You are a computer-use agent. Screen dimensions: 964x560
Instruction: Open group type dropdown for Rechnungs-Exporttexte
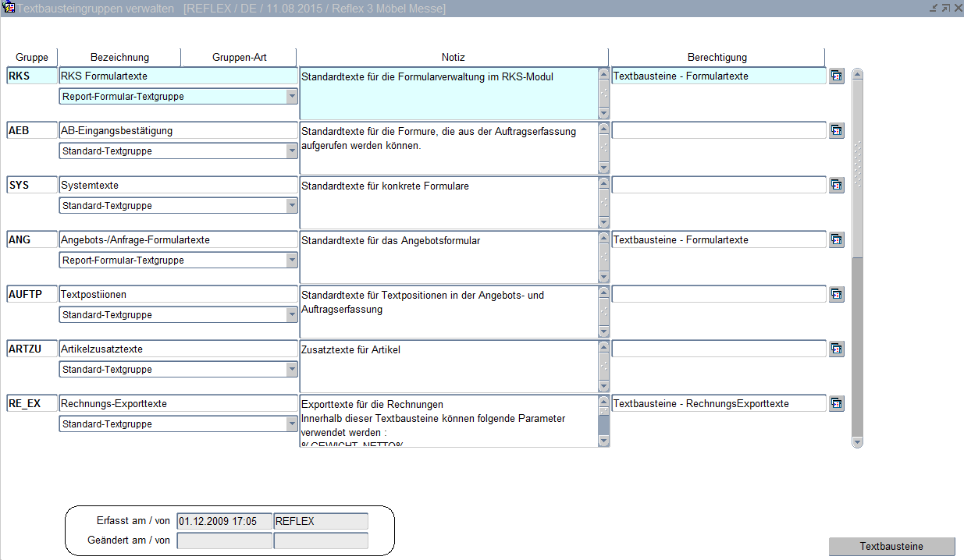(291, 424)
